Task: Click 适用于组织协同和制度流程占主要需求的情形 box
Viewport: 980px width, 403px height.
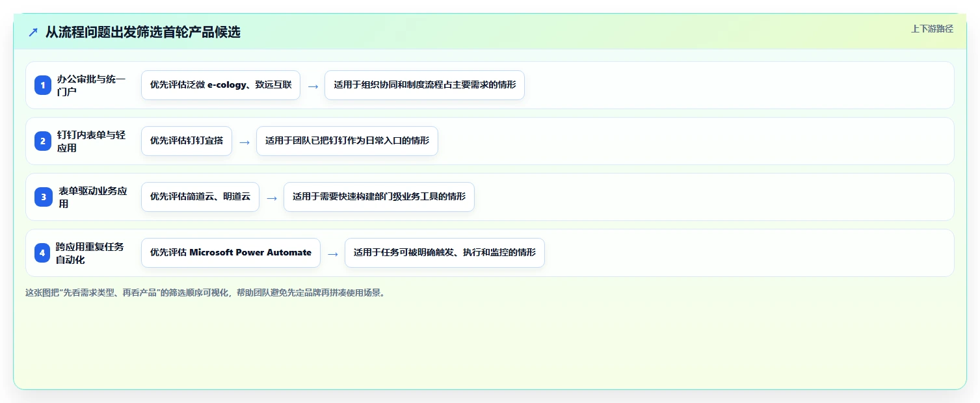Action: (425, 85)
